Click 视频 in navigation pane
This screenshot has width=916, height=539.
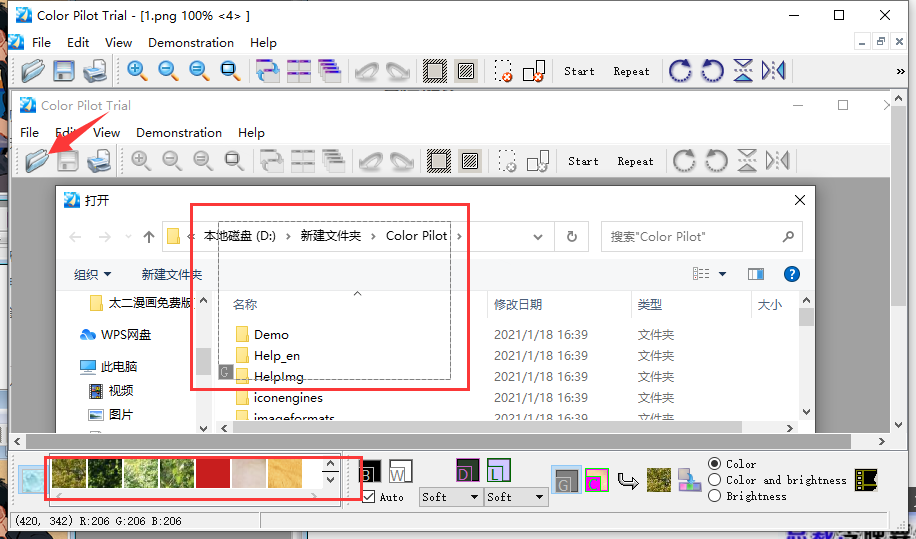tap(111, 391)
